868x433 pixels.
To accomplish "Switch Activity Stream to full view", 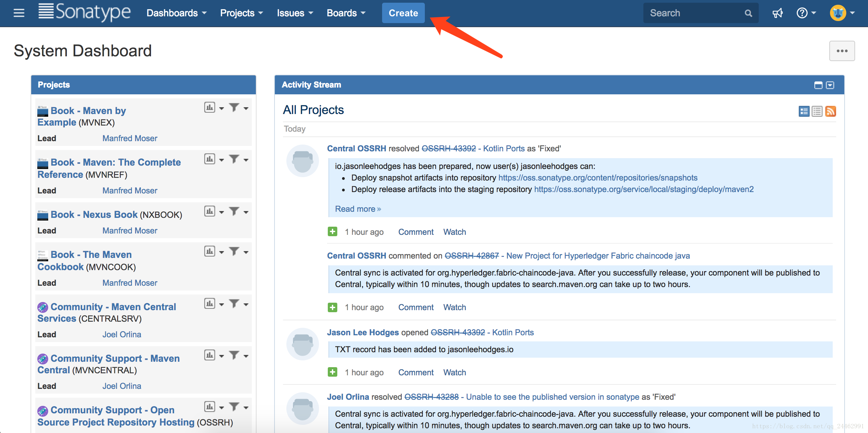I will point(804,111).
